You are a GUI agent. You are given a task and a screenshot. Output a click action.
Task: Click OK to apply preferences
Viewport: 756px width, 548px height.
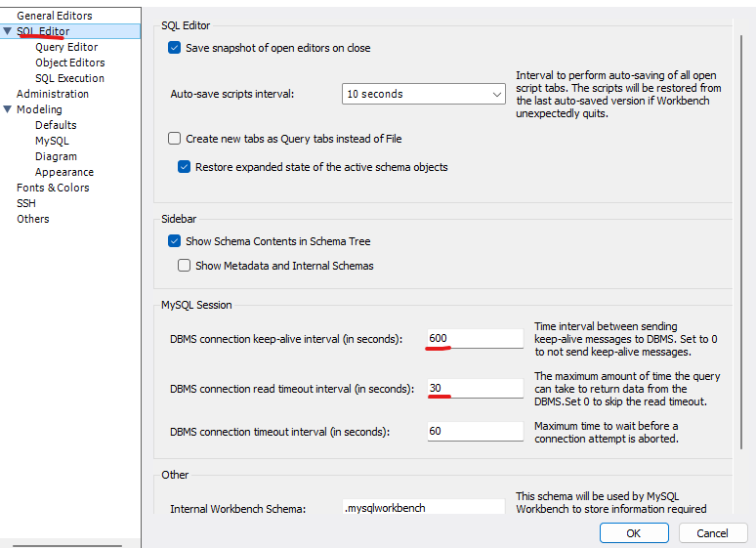pos(634,533)
